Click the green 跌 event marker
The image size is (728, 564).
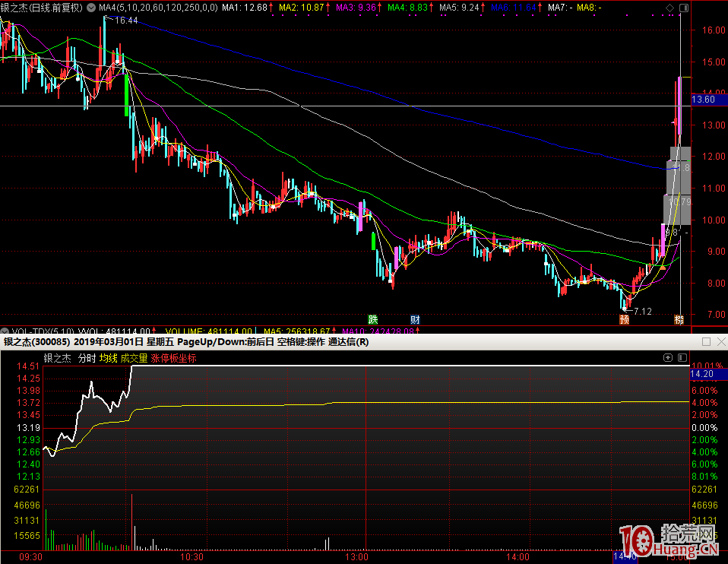coord(373,319)
